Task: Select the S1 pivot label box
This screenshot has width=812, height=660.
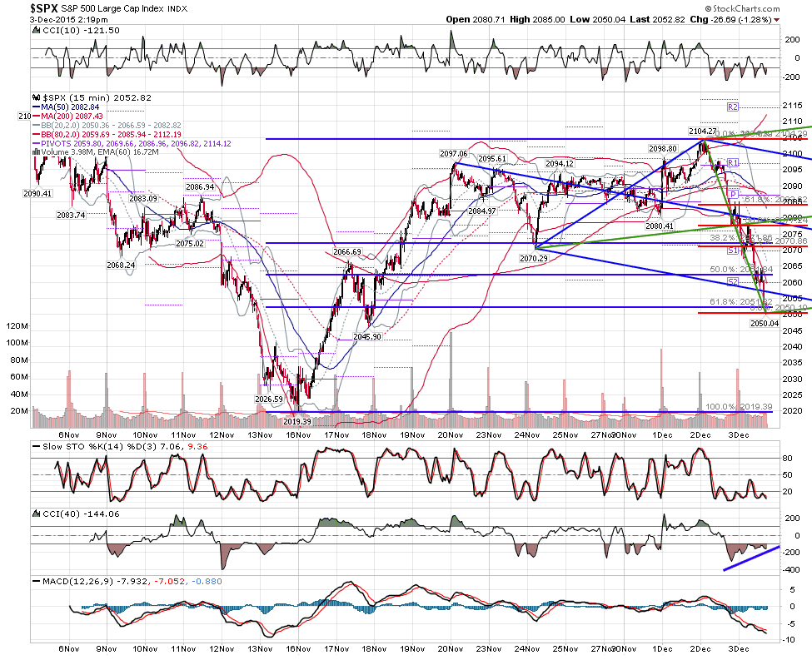Action: click(x=732, y=251)
